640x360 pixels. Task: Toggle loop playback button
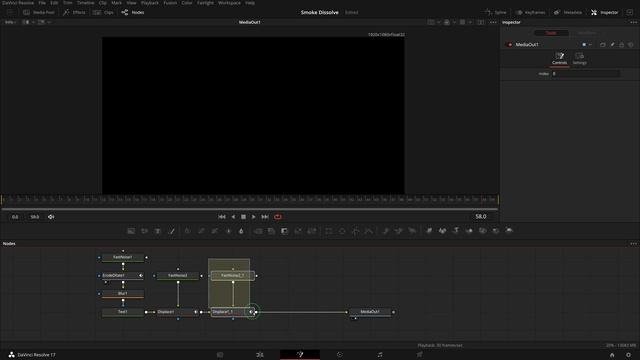tap(278, 217)
